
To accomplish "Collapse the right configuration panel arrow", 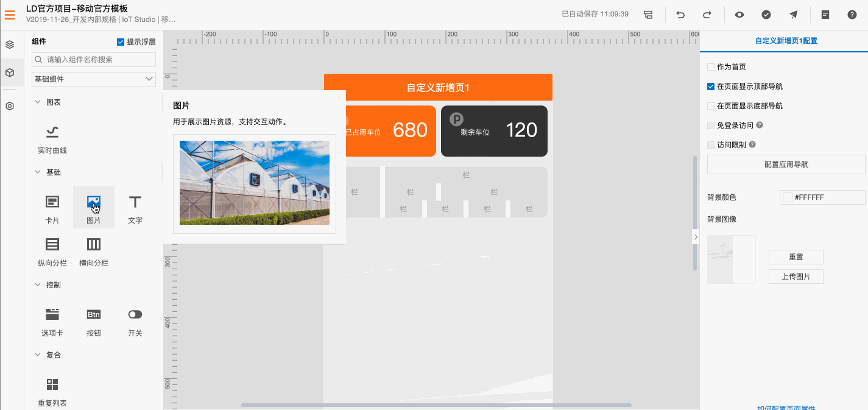I will (x=696, y=237).
